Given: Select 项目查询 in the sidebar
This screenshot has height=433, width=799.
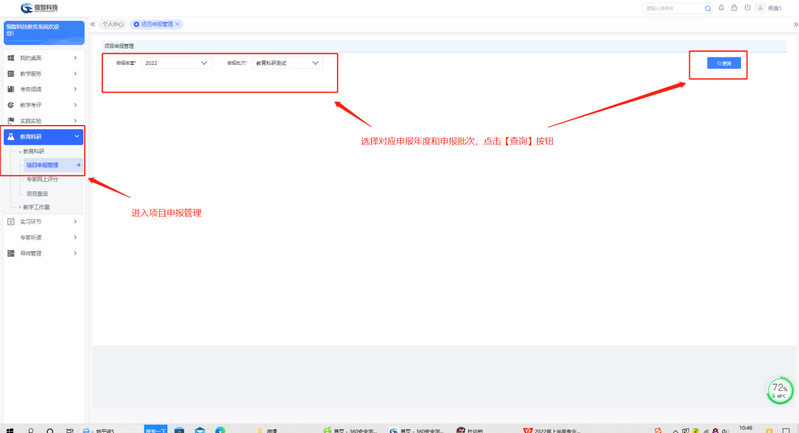Looking at the screenshot, I should pyautogui.click(x=37, y=193).
